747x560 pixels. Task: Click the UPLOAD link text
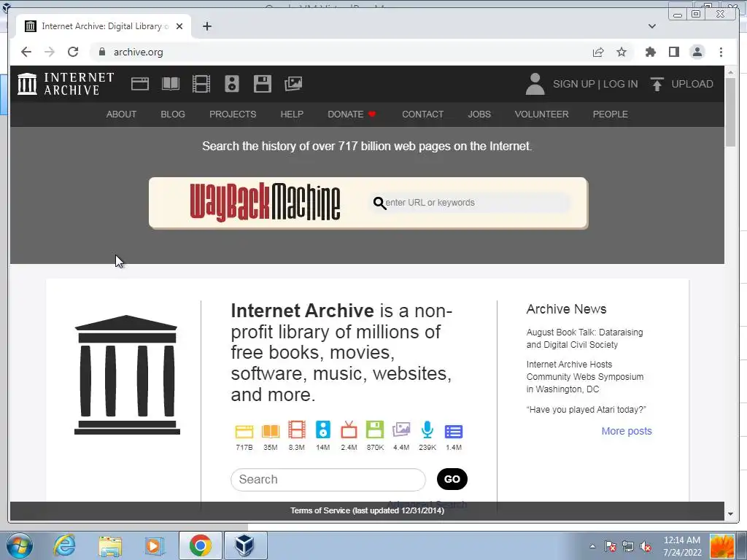click(x=692, y=84)
